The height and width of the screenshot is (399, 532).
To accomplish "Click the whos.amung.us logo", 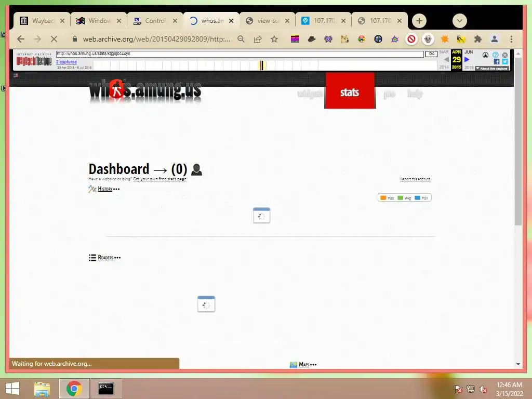I will pos(145,90).
